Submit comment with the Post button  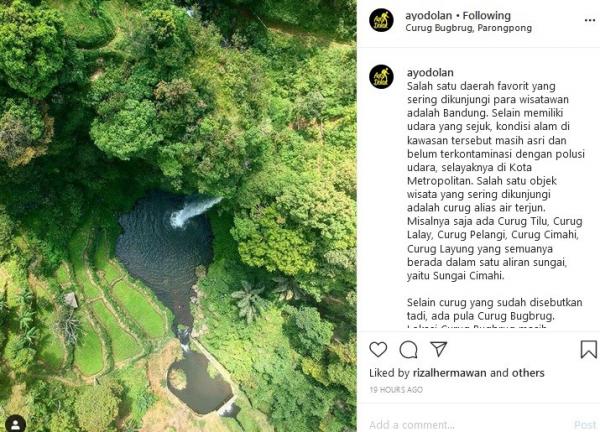pos(585,425)
